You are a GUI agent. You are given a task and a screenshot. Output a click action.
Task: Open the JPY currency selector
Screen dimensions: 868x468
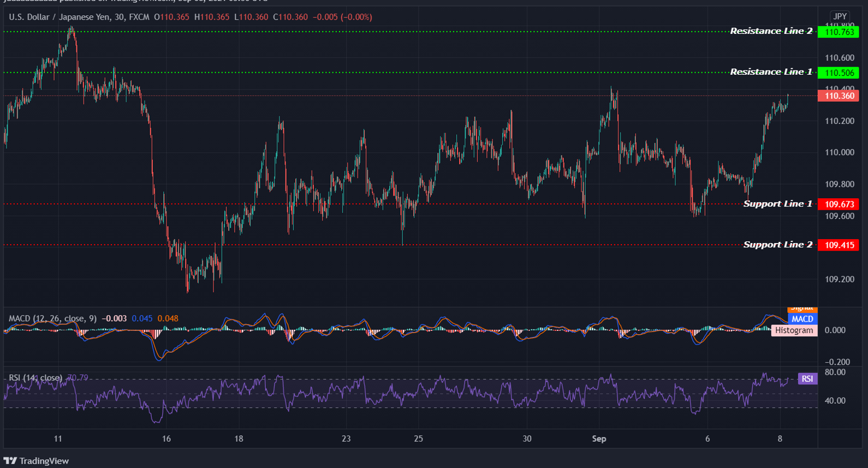(x=840, y=16)
